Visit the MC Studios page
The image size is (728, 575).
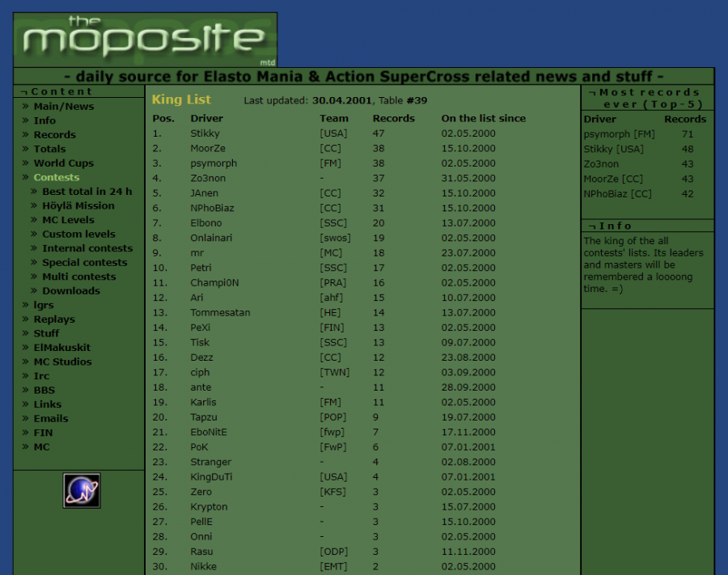click(62, 361)
